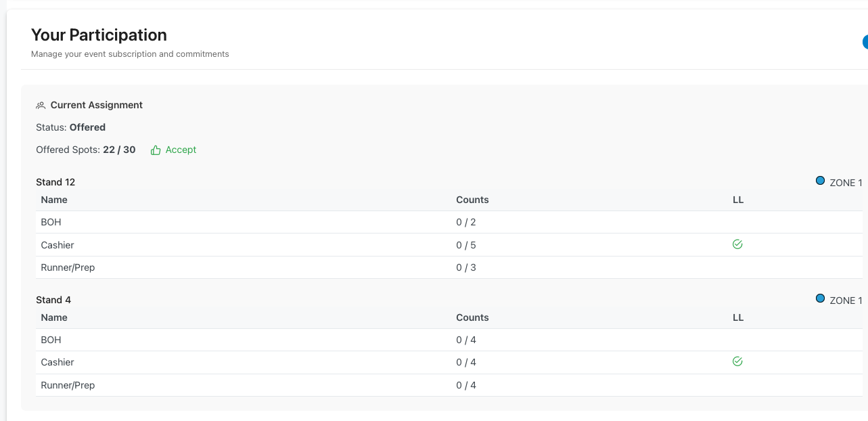Click the blue zone dot for Stand 4
The image size is (868, 421).
tap(820, 298)
